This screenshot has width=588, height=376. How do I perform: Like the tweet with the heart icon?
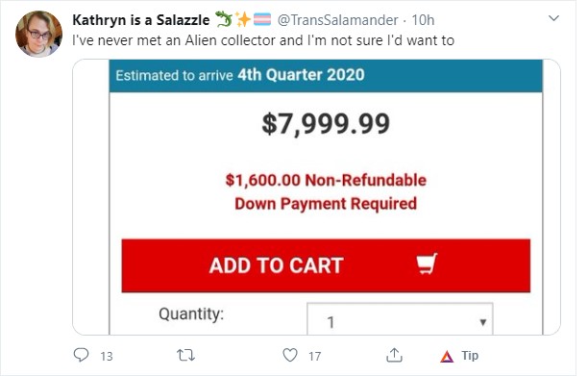290,355
